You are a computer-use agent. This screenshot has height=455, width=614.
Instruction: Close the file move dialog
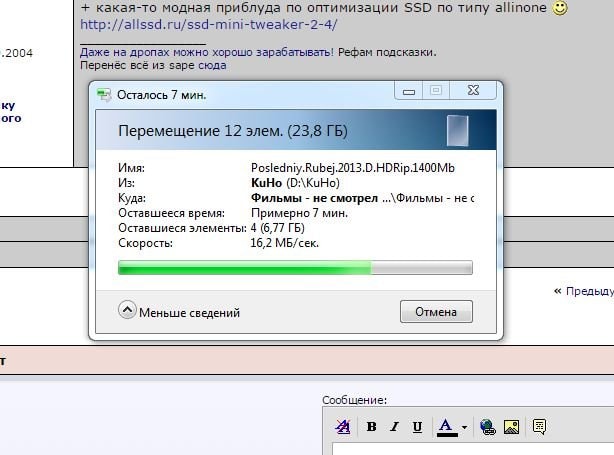coord(473,91)
